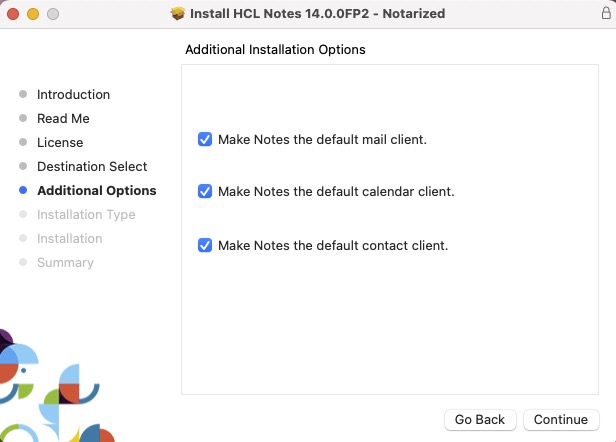
Task: Disable Notes as default mail client
Action: 205,140
